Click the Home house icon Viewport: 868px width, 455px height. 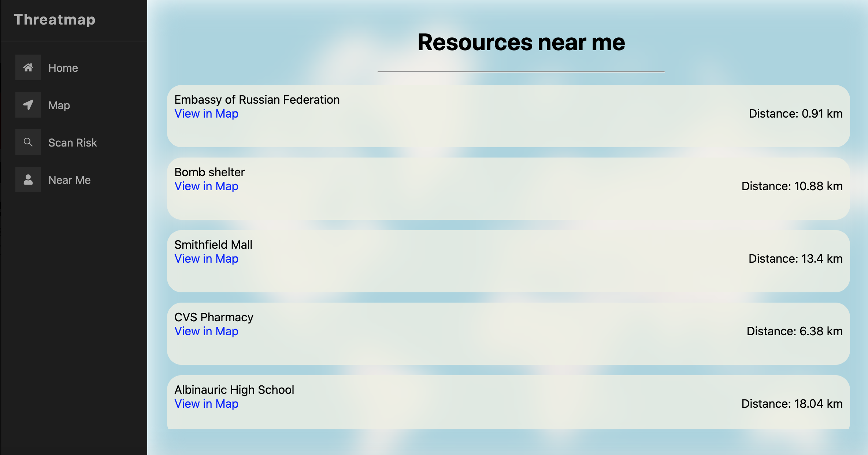click(28, 68)
